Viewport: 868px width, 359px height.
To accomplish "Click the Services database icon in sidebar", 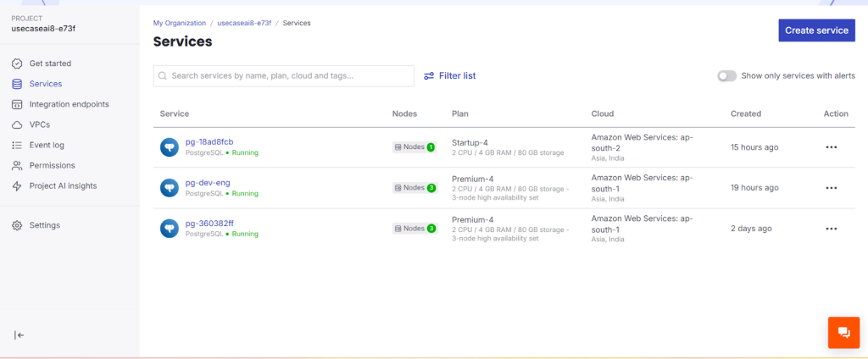I will pyautogui.click(x=17, y=84).
